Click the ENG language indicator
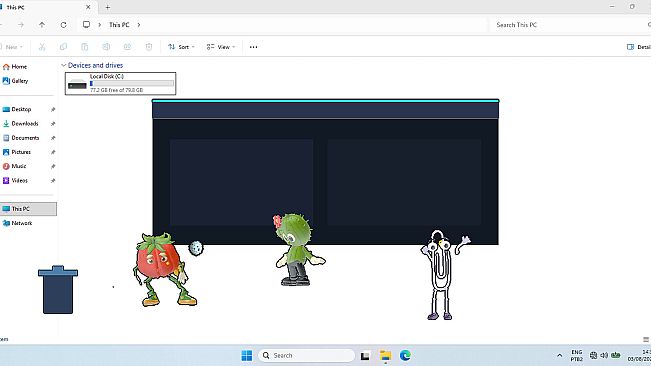This screenshot has width=651, height=366. [x=577, y=356]
